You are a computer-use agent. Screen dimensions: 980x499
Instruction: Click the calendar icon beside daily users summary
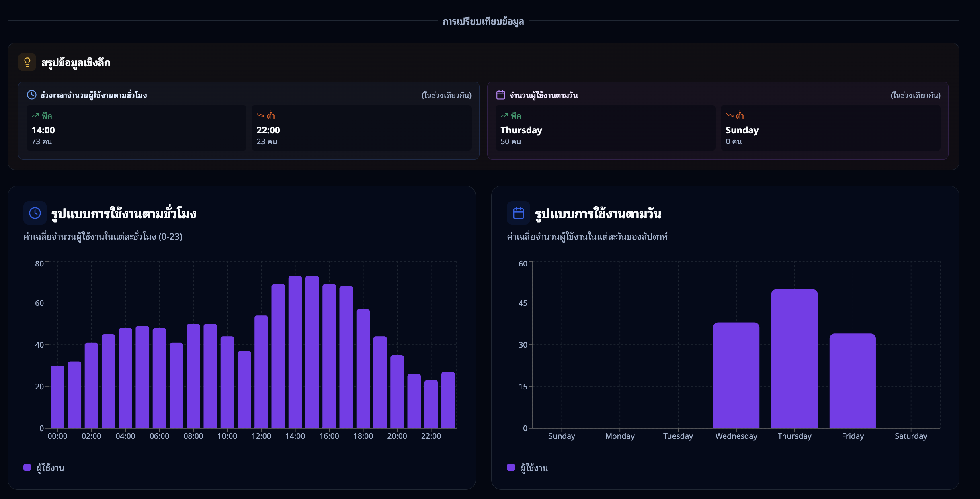tap(500, 95)
